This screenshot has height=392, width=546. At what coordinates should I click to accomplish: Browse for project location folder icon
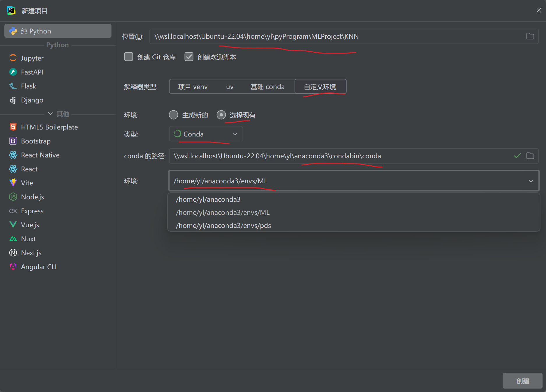click(x=530, y=36)
